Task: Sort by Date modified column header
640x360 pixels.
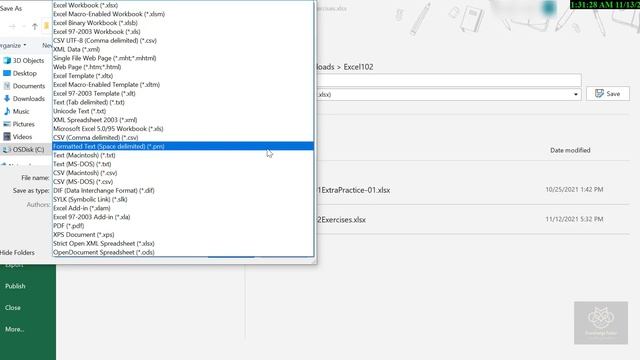Action: (x=570, y=150)
